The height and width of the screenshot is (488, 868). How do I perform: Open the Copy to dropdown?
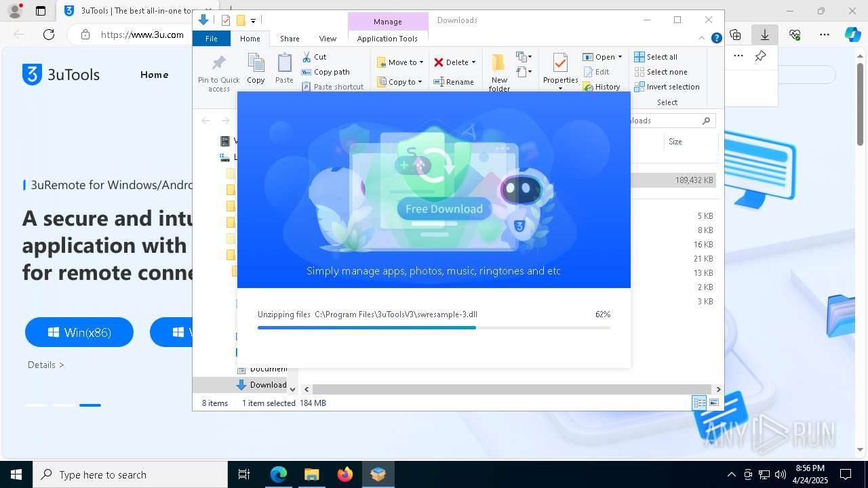(399, 82)
